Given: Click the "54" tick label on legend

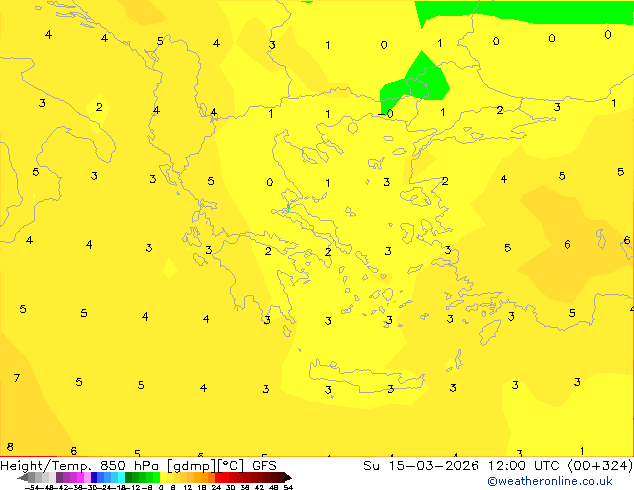Looking at the screenshot, I should pos(288,487).
